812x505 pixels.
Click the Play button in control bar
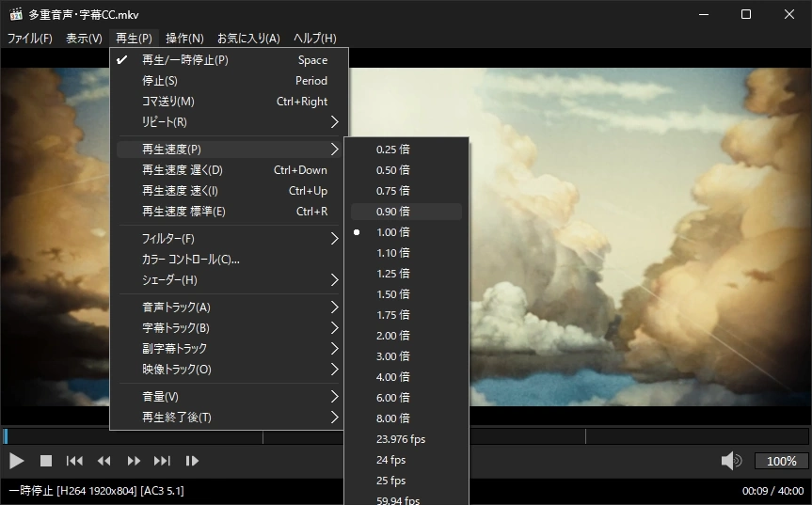coord(17,461)
